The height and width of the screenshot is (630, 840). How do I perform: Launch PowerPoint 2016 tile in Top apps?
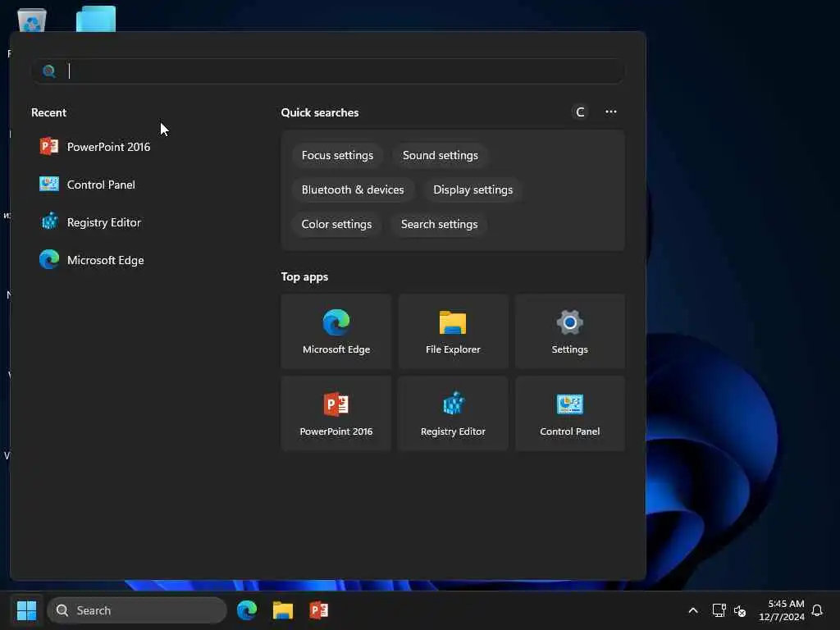[336, 413]
